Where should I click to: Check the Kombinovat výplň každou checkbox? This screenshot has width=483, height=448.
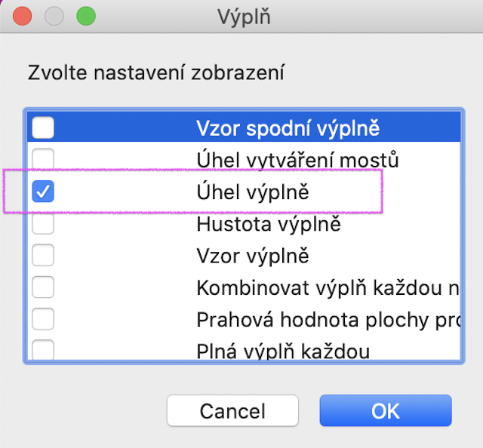pyautogui.click(x=43, y=287)
